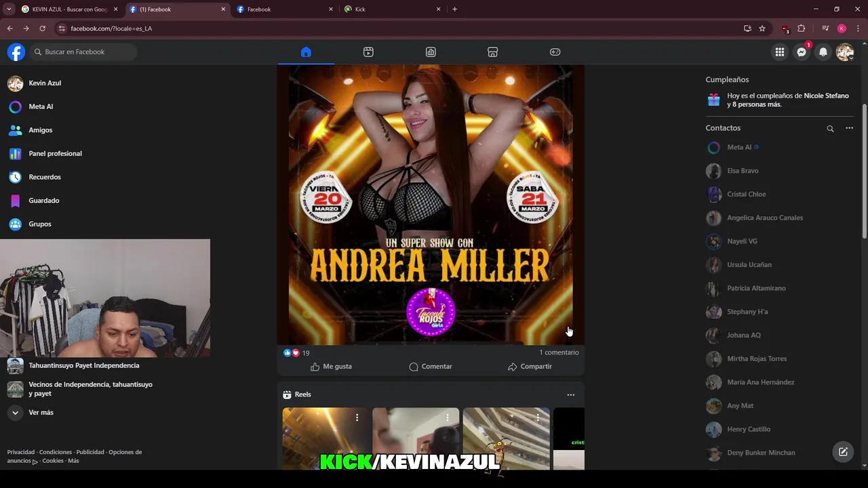Open the Facebook logo home link
Screen dimensions: 868x488
coord(16,52)
